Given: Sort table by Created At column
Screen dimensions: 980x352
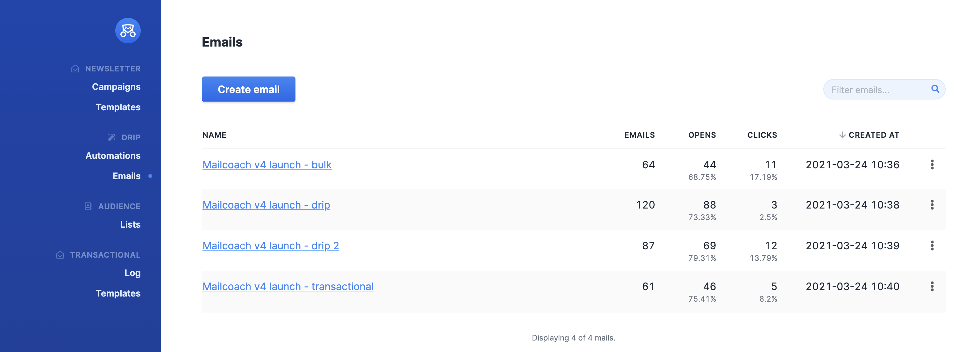Looking at the screenshot, I should 873,135.
